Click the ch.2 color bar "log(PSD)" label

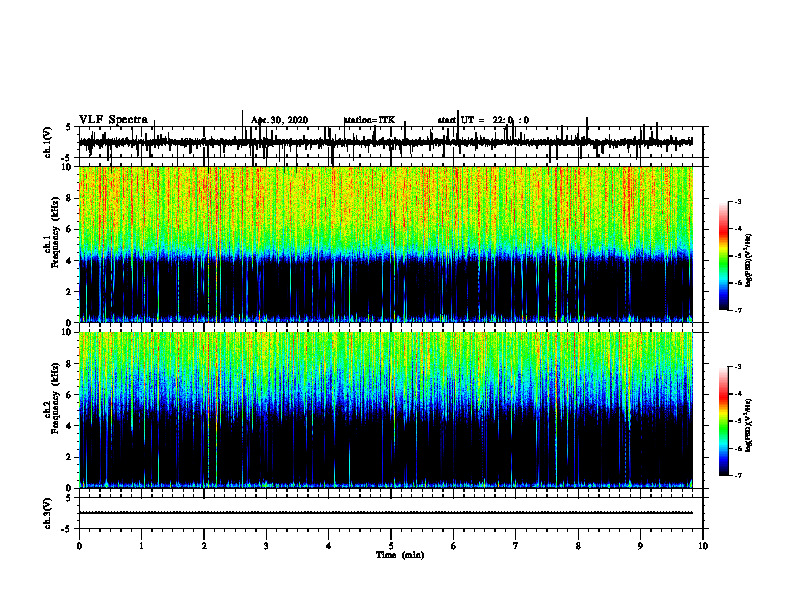(x=748, y=425)
